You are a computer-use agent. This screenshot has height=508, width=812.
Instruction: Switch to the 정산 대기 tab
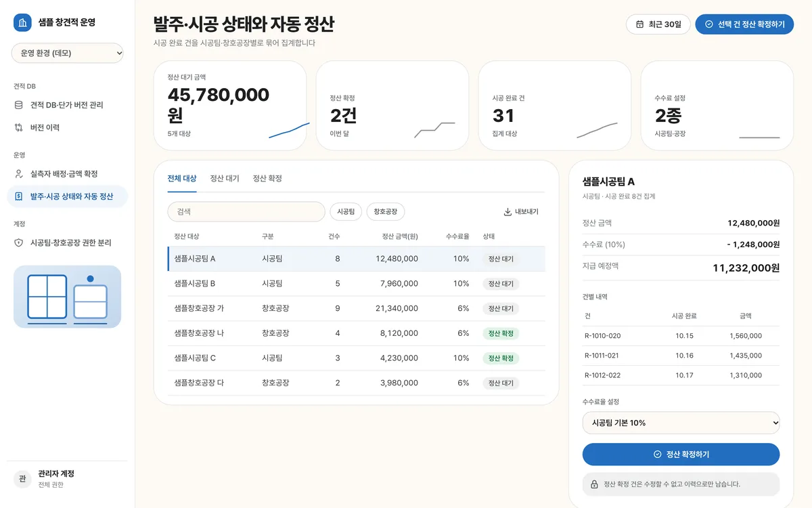tap(225, 179)
